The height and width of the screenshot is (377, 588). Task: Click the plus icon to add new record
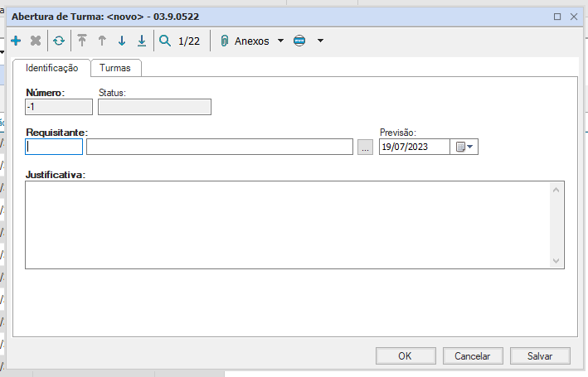tap(17, 41)
